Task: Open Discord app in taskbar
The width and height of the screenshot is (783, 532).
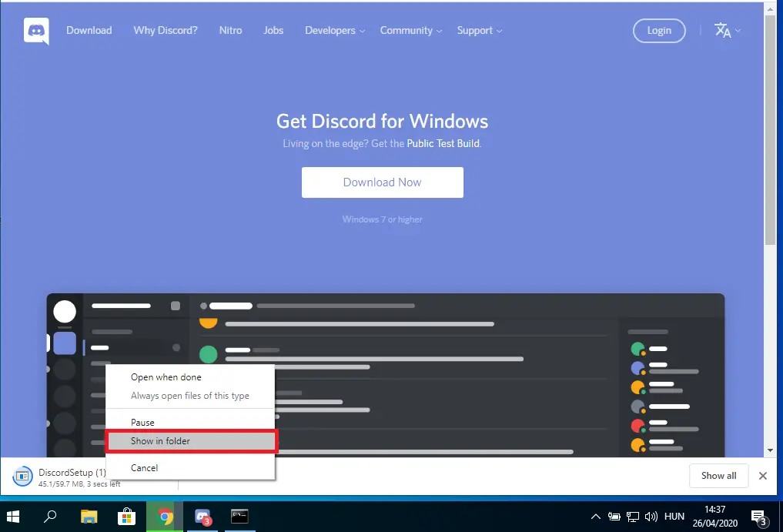Action: click(x=202, y=517)
